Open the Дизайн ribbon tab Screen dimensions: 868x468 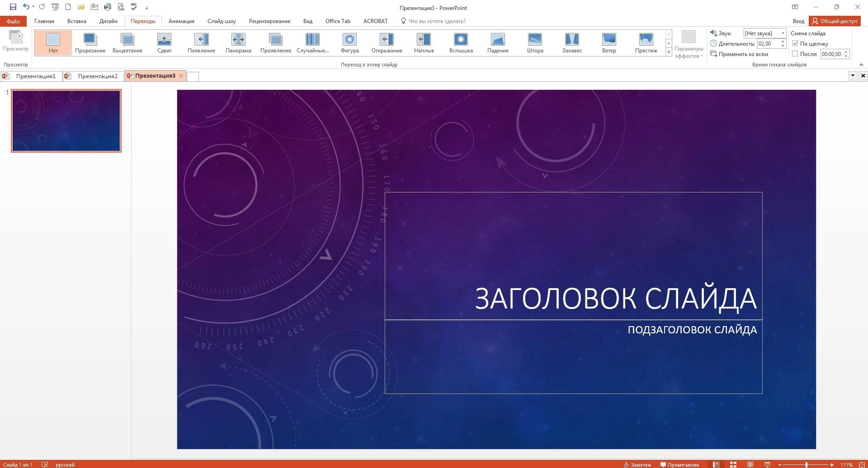pos(108,21)
